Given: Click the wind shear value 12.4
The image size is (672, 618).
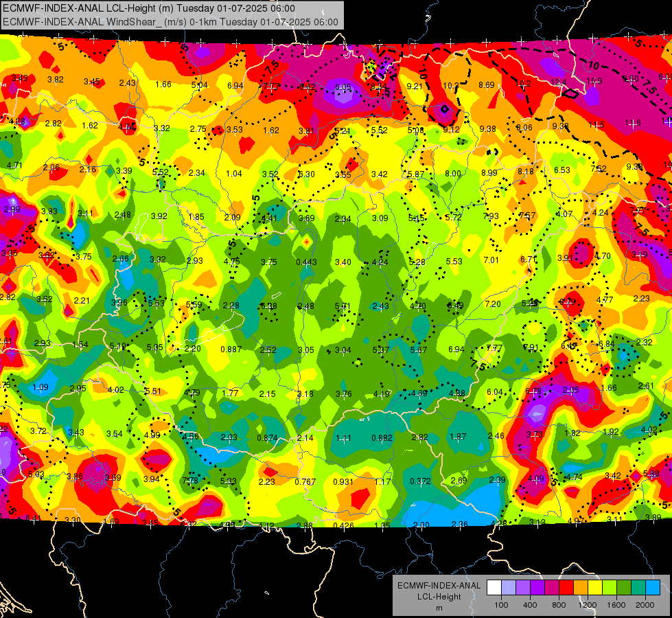Looking at the screenshot, I should tap(559, 82).
